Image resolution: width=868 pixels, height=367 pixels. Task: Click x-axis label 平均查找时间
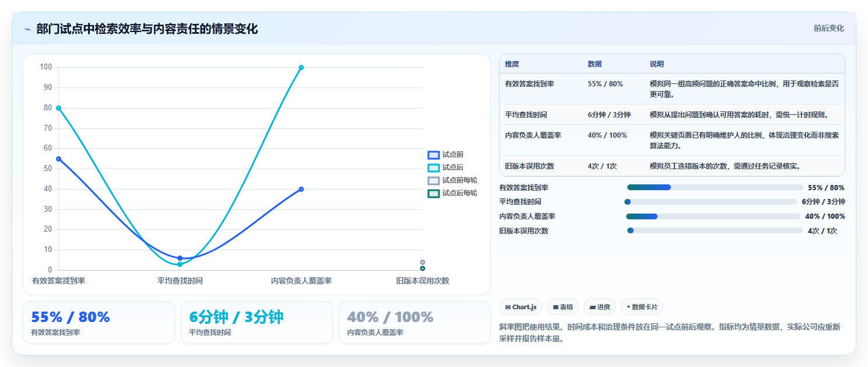click(180, 281)
